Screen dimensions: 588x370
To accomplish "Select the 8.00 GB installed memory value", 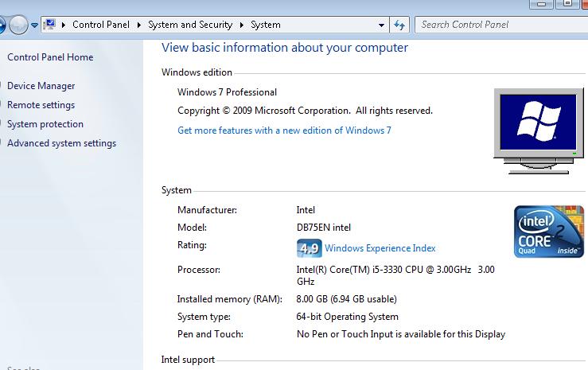I will (x=346, y=299).
